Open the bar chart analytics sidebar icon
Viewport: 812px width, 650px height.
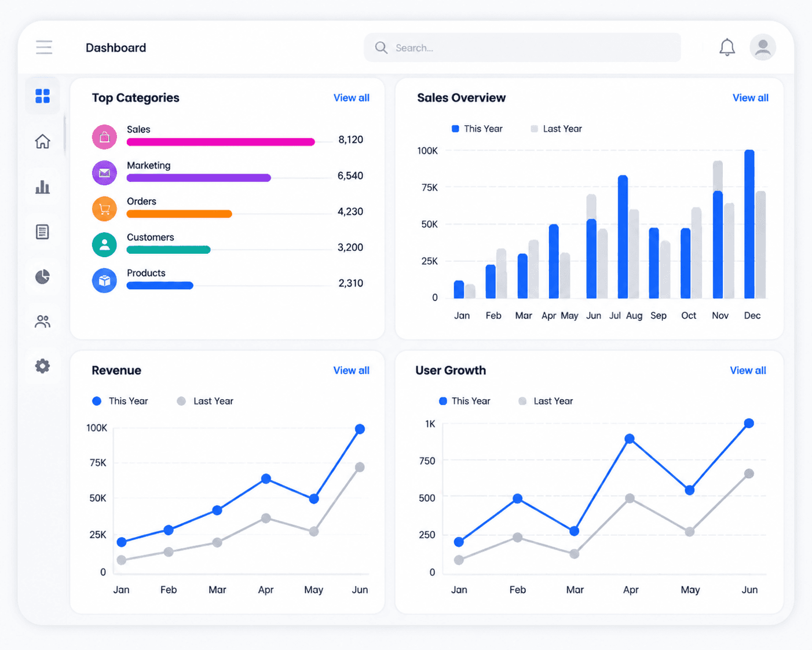pos(43,187)
